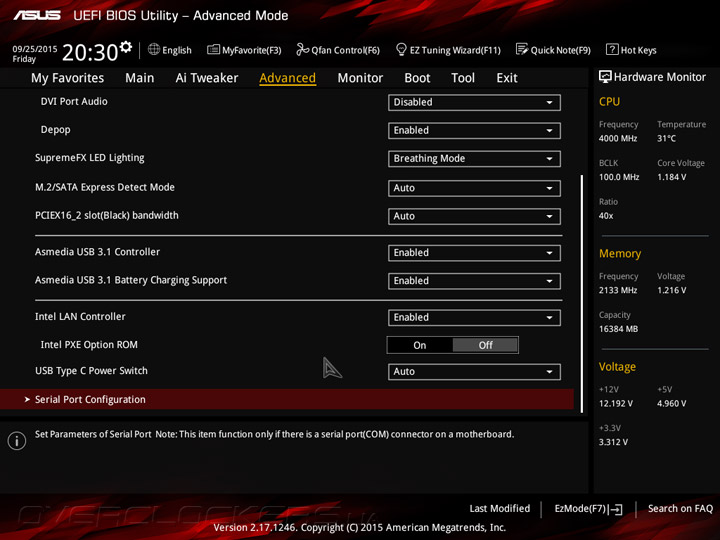
Task: Click Search on FAQ link
Action: [680, 508]
